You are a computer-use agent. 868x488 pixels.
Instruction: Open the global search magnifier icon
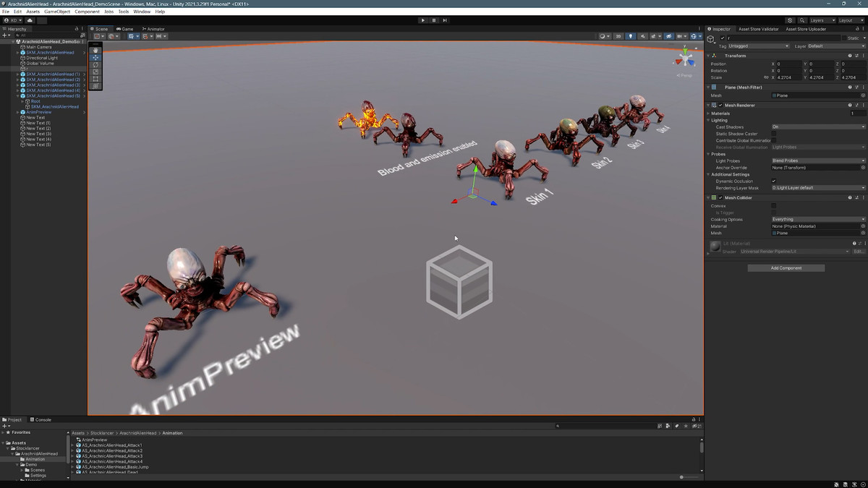click(x=802, y=20)
